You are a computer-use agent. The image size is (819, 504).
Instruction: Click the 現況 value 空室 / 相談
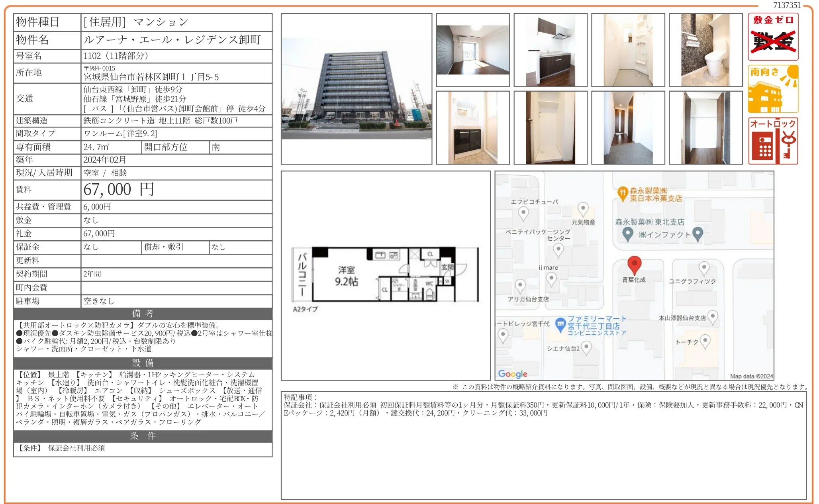click(105, 173)
